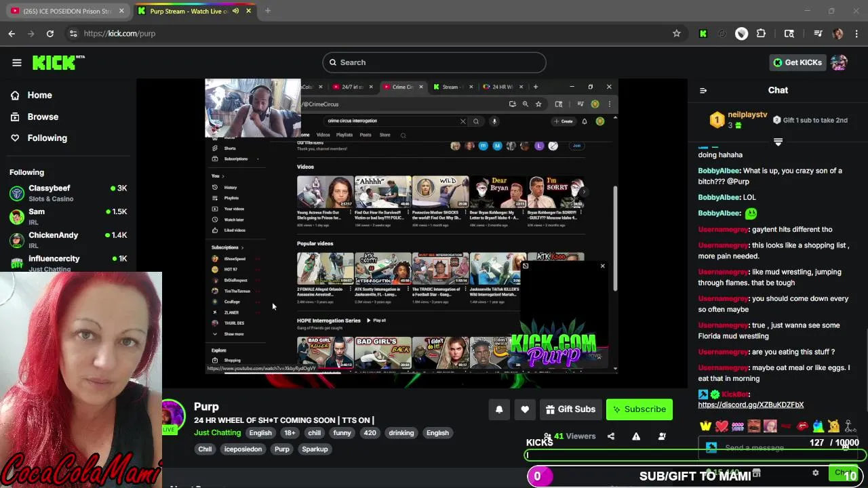Open Following in sidebar
The width and height of the screenshot is (868, 488).
pyautogui.click(x=47, y=138)
